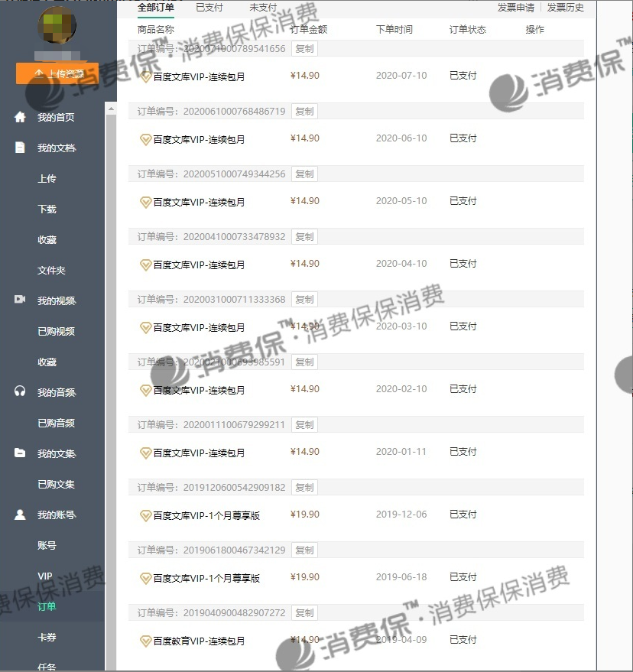The width and height of the screenshot is (633, 672).
Task: Click the orange 上传资源 upload button
Action: click(x=57, y=73)
